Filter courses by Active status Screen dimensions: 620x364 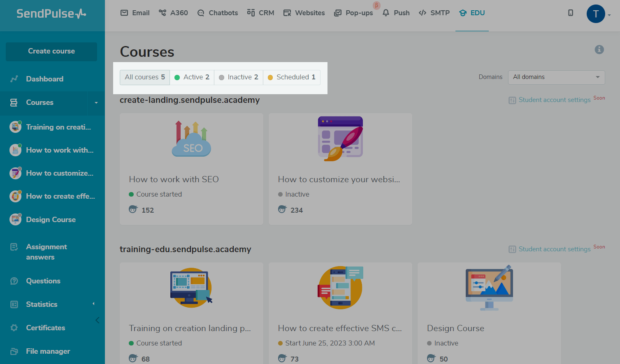point(192,77)
